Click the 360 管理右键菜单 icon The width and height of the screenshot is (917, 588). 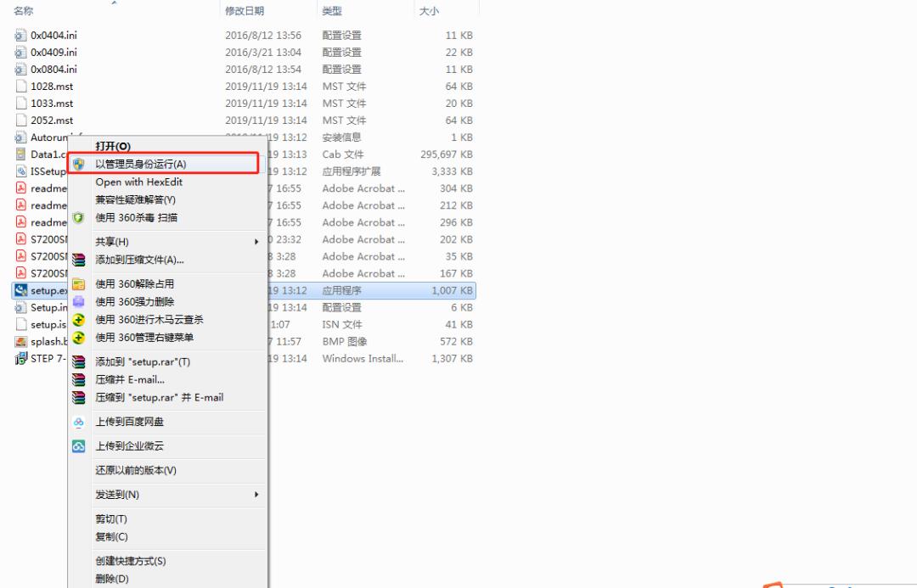78,337
